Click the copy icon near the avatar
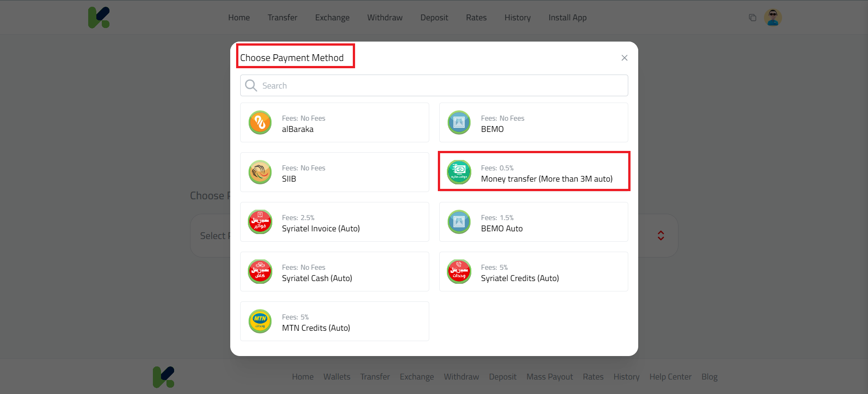868x394 pixels. pyautogui.click(x=753, y=18)
